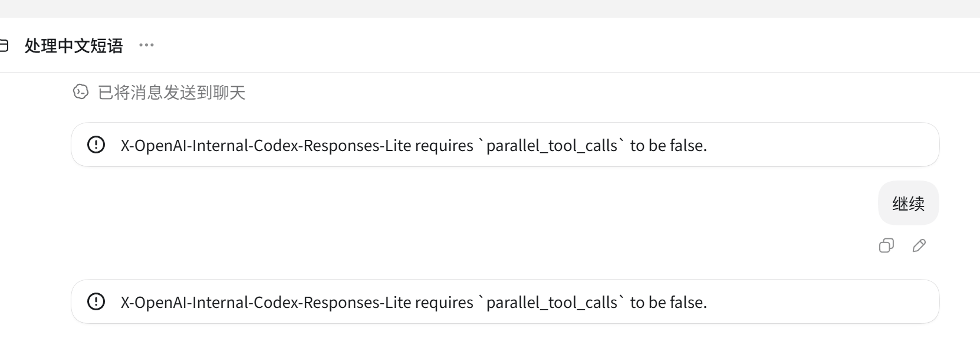Click the sidebar toggle icon left of the title
The image size is (980, 338).
(4, 45)
